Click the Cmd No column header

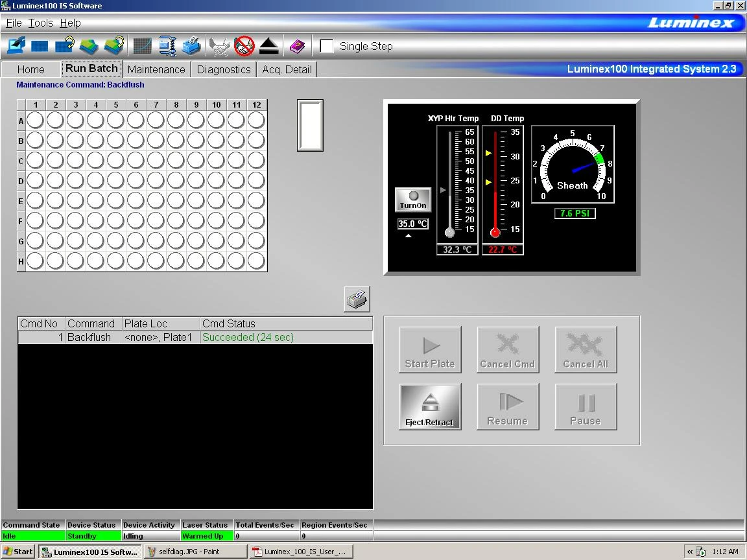click(x=41, y=324)
